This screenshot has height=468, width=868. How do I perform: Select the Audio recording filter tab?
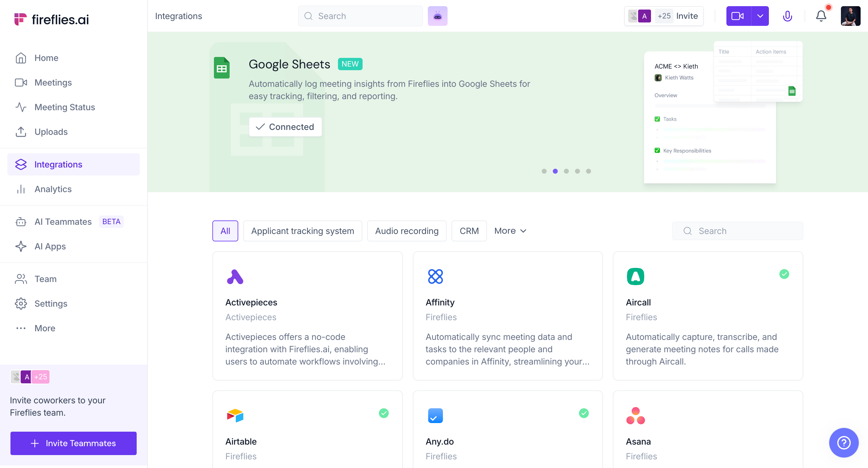tap(406, 231)
